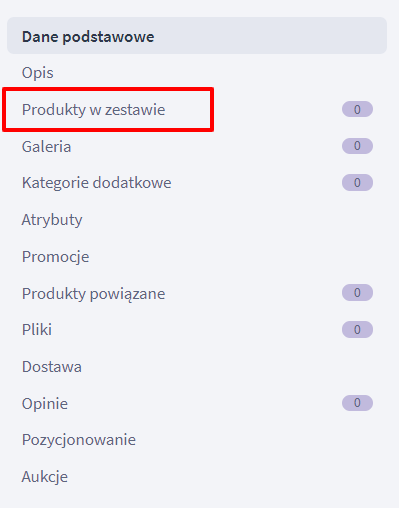This screenshot has height=508, width=399.
Task: Open the Dostawa settings
Action: pos(197,367)
